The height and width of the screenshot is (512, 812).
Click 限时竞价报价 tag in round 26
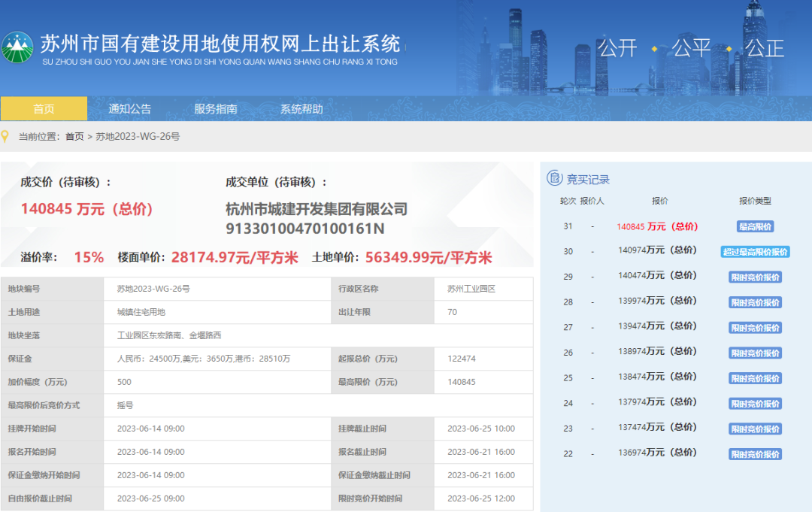(x=755, y=353)
